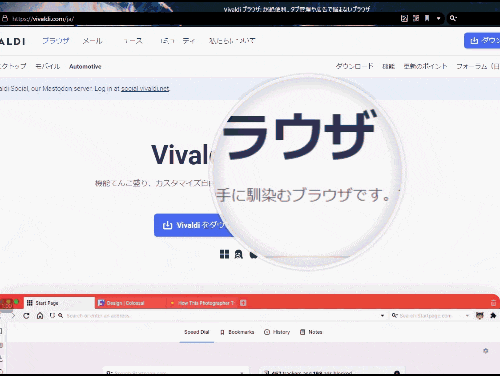This screenshot has height=376, width=500.
Task: Open the Bookmarks tab on start page
Action: pos(237,332)
